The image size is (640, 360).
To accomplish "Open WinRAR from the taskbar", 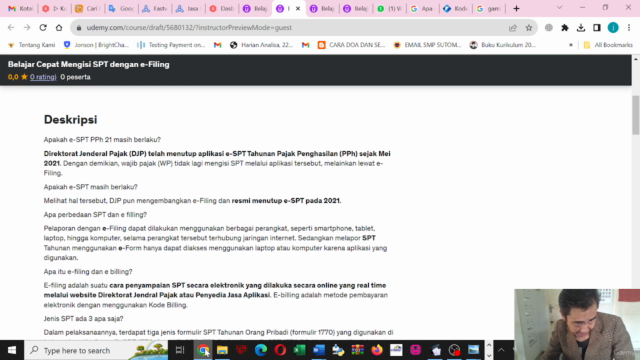I will (x=358, y=350).
